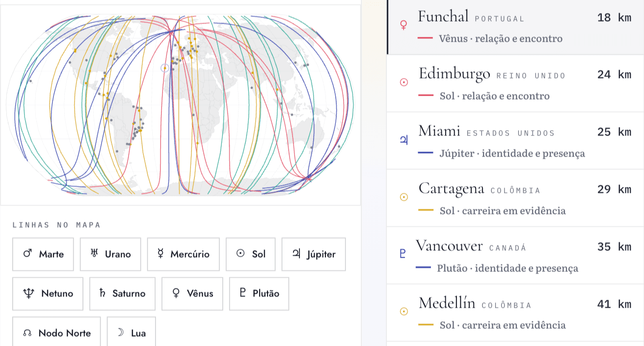Click the ESTADOS UNIDOS country label
Viewport: 644px width, 346px height.
click(510, 133)
